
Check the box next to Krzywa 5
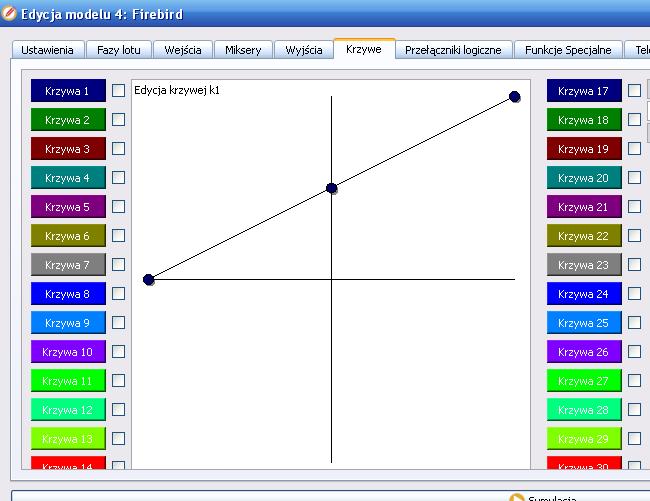(119, 207)
